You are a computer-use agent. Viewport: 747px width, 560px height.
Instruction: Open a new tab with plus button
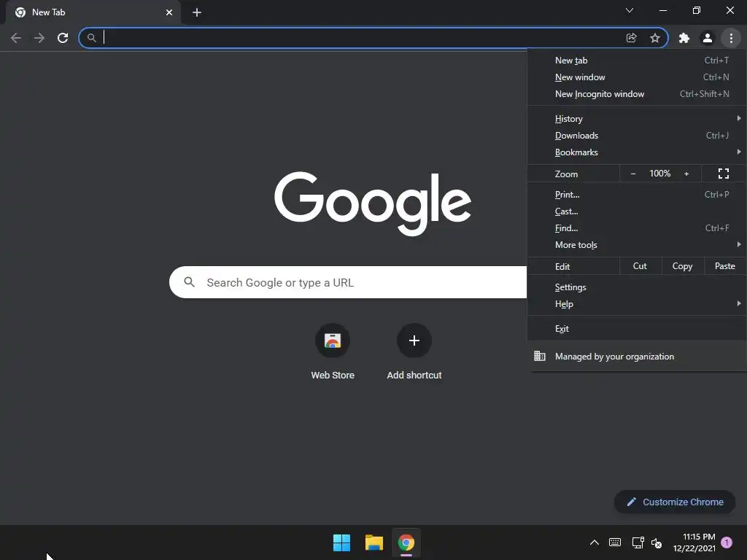point(197,12)
